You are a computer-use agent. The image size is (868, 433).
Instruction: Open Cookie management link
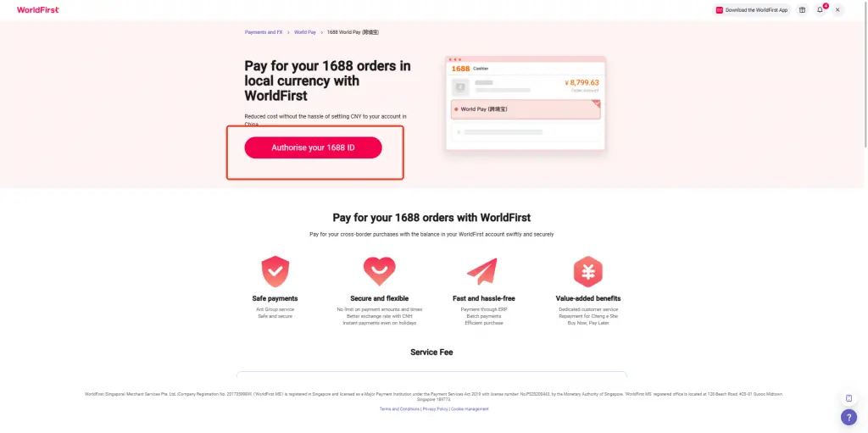coord(470,409)
